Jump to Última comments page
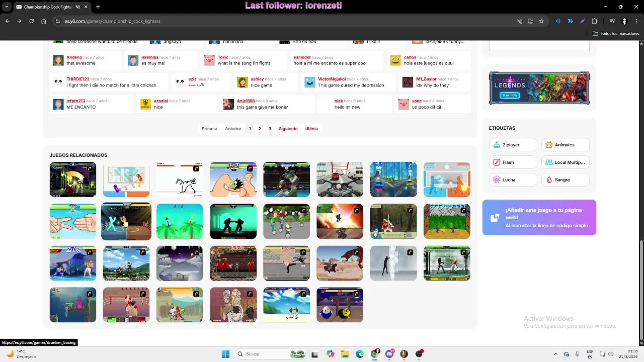 tap(311, 129)
